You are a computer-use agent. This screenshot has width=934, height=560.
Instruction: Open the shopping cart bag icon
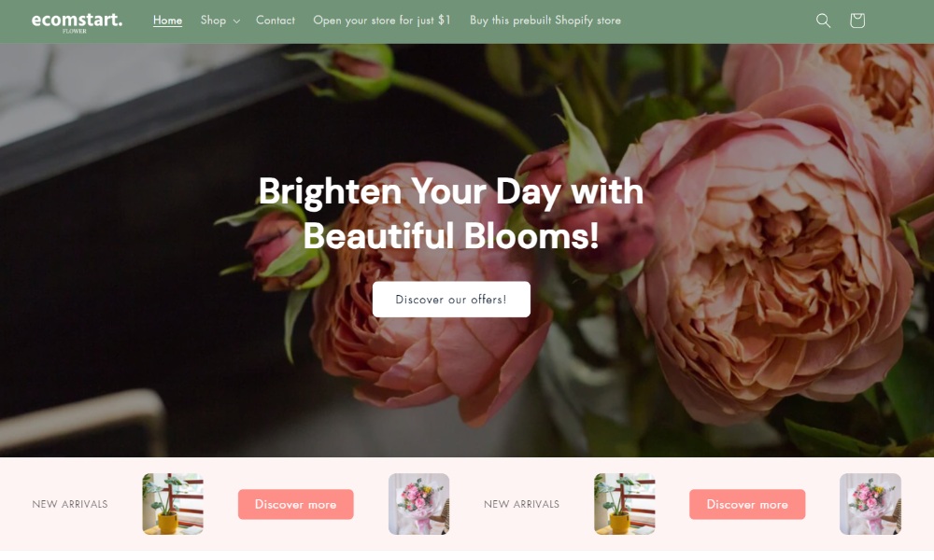(857, 21)
